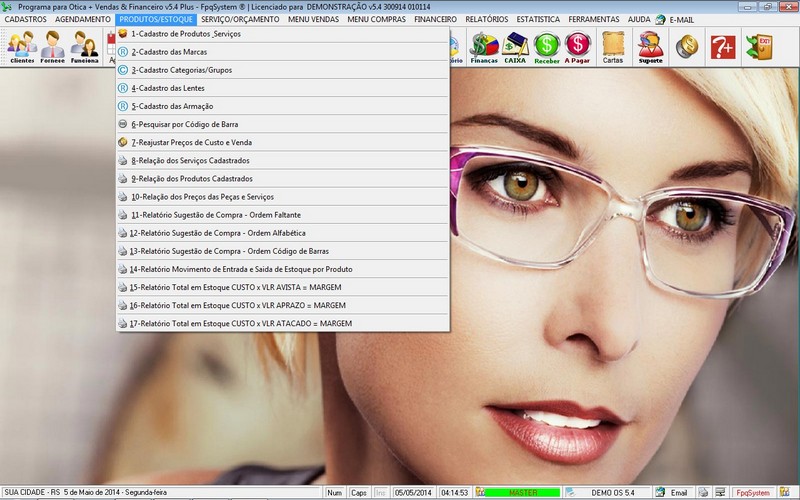Select 17-Relatório Total Estoque VLR ATACADO
Screen dimensions: 800x500
[283, 323]
